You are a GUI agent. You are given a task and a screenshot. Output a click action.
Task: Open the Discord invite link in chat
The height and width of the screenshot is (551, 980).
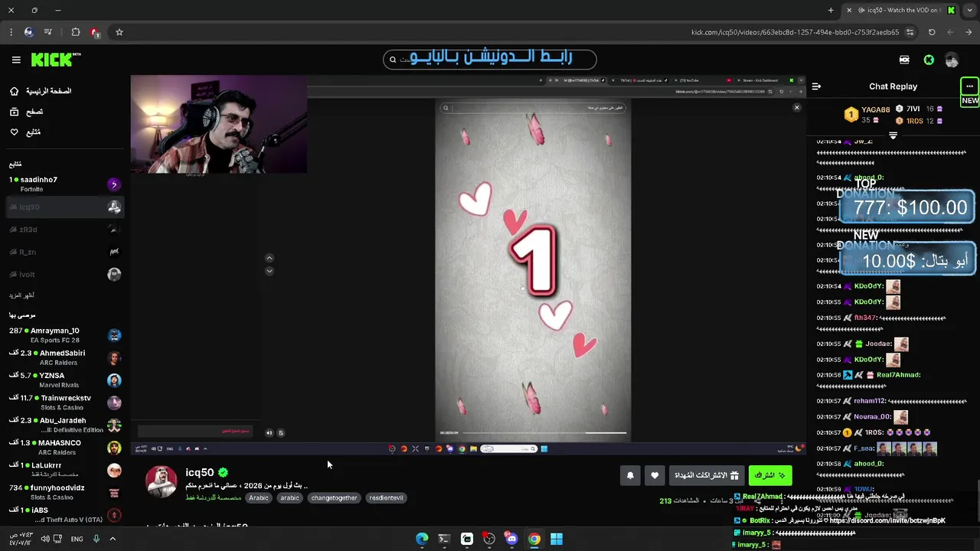pyautogui.click(x=887, y=521)
